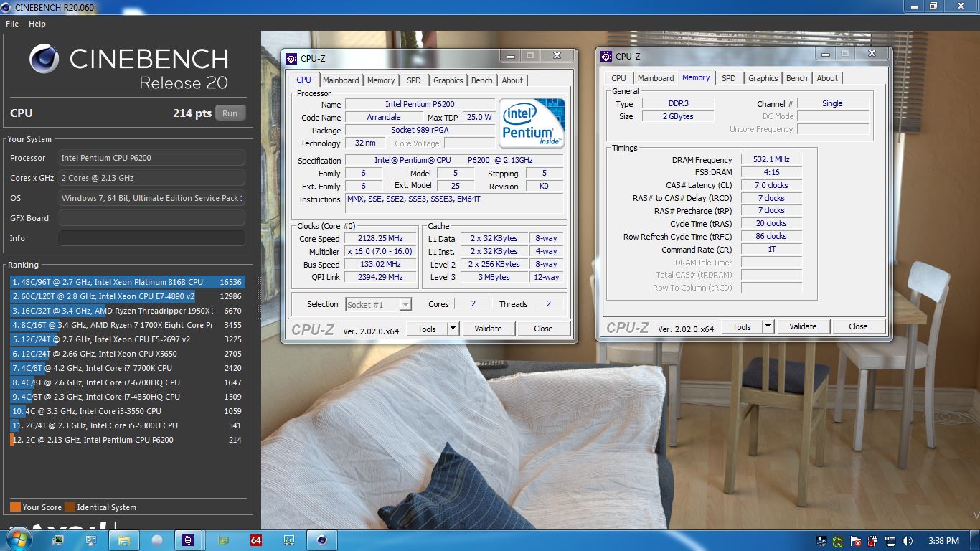Expand Tools dropdown arrow in left CPU-Z
Screen dimensions: 980x551
453,329
